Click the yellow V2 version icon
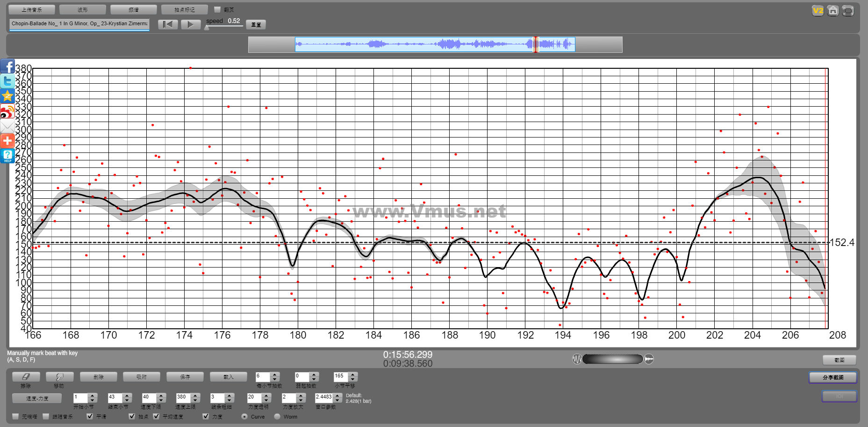The width and height of the screenshot is (868, 427). [818, 10]
